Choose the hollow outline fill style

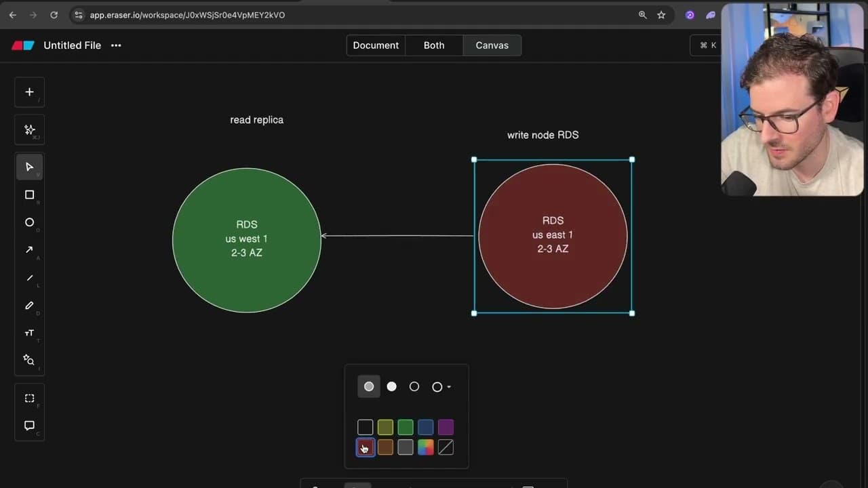pyautogui.click(x=414, y=386)
